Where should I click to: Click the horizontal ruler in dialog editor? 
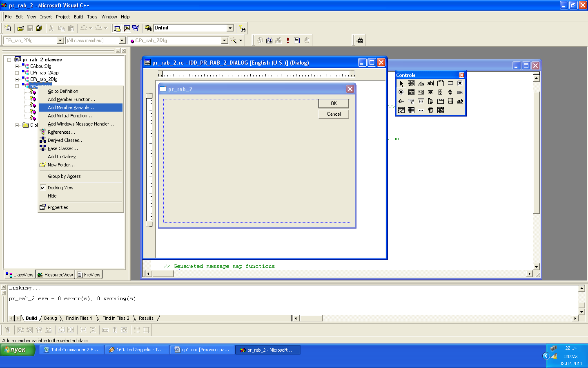[256, 74]
